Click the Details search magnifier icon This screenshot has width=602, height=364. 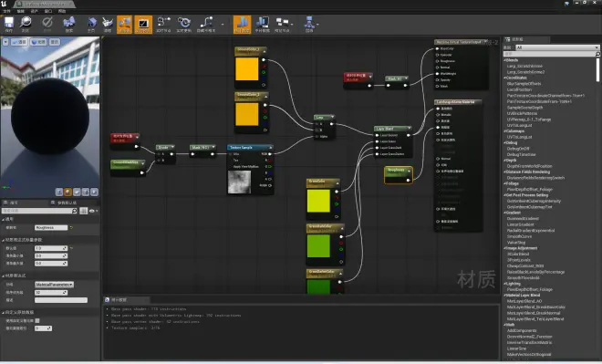coord(75,211)
